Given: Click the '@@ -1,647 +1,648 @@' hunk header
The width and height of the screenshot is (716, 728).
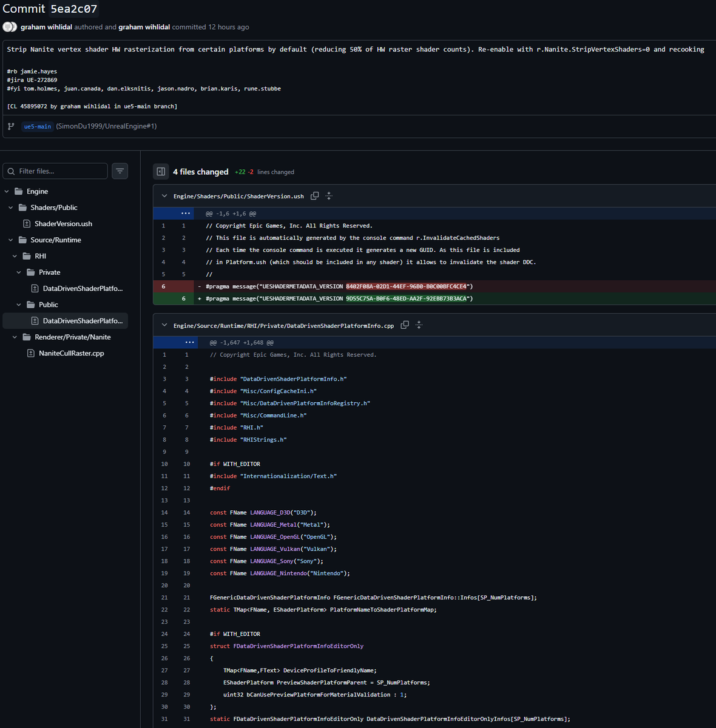Looking at the screenshot, I should click(x=241, y=342).
